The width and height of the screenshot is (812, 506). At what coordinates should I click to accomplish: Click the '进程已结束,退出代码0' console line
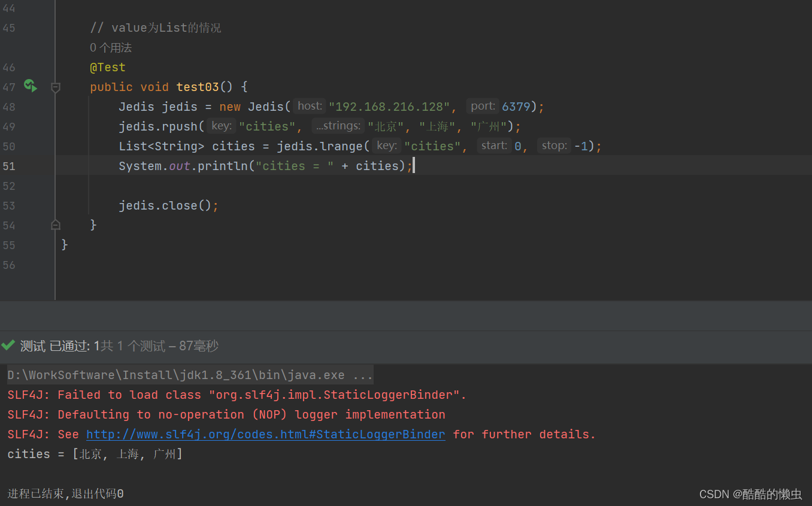coord(65,494)
